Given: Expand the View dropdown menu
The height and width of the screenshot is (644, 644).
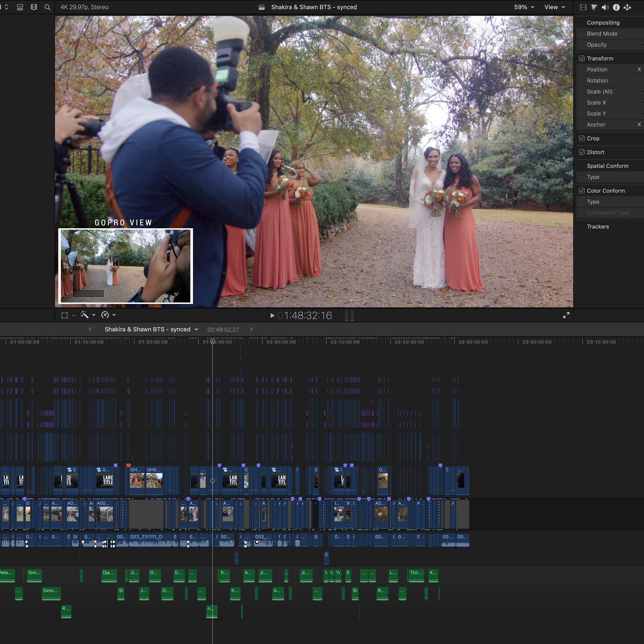Looking at the screenshot, I should [x=554, y=7].
